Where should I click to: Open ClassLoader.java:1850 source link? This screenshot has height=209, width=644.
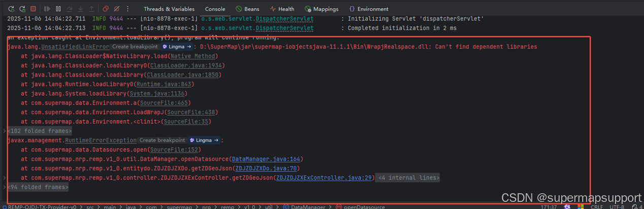coord(182,75)
